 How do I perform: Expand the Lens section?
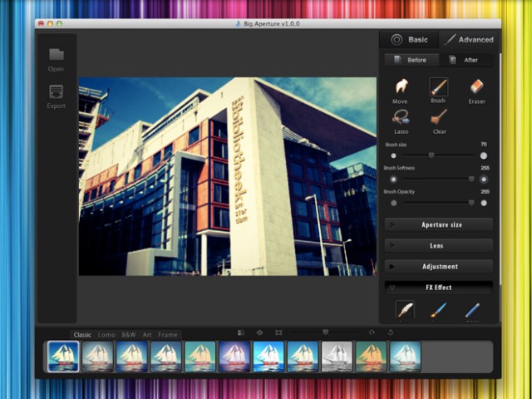tap(439, 246)
